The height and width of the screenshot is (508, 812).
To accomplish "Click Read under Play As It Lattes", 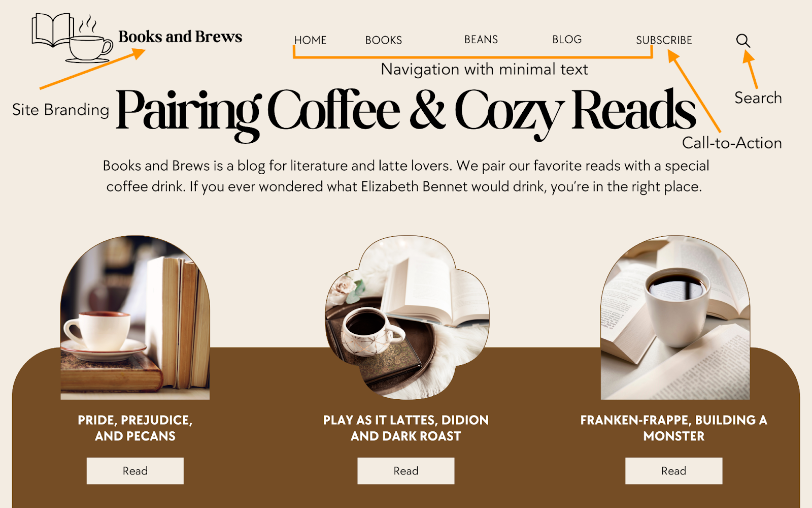I will pyautogui.click(x=406, y=471).
